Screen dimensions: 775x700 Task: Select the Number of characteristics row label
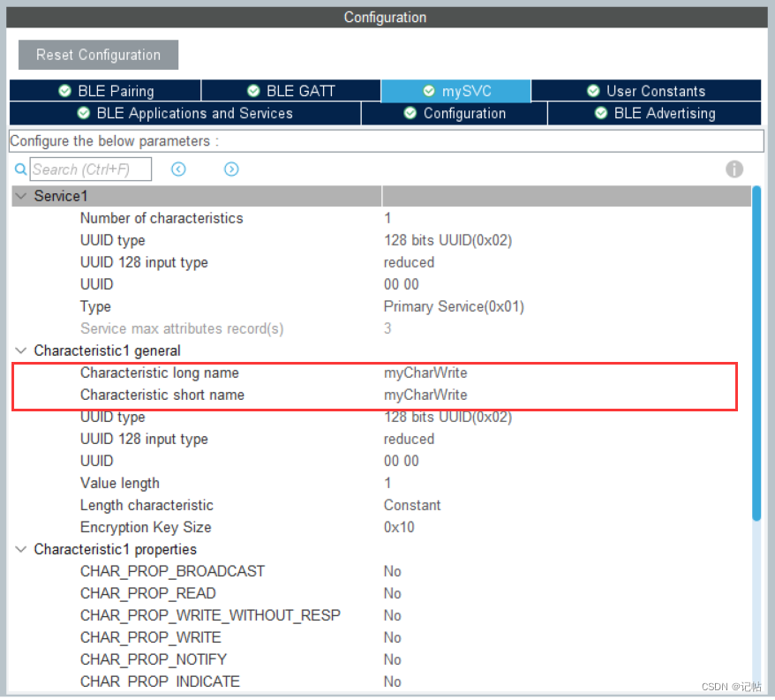click(162, 219)
